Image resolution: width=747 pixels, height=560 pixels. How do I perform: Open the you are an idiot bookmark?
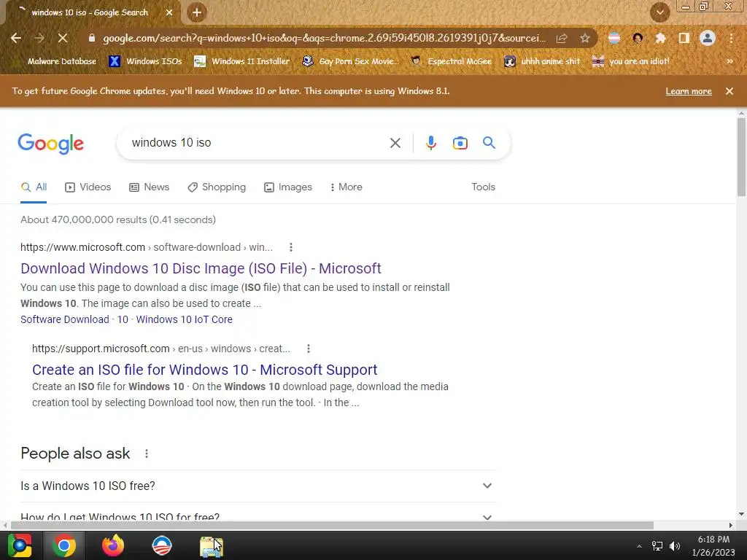click(x=630, y=61)
